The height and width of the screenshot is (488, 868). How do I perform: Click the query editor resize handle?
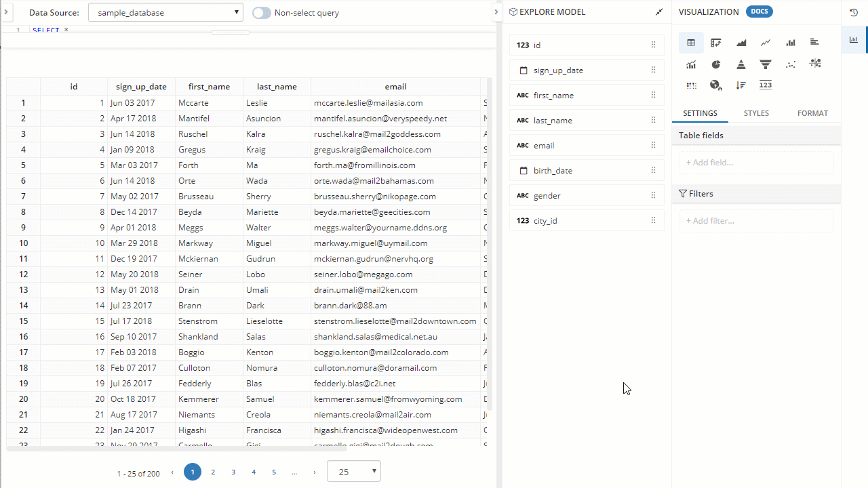tap(231, 32)
